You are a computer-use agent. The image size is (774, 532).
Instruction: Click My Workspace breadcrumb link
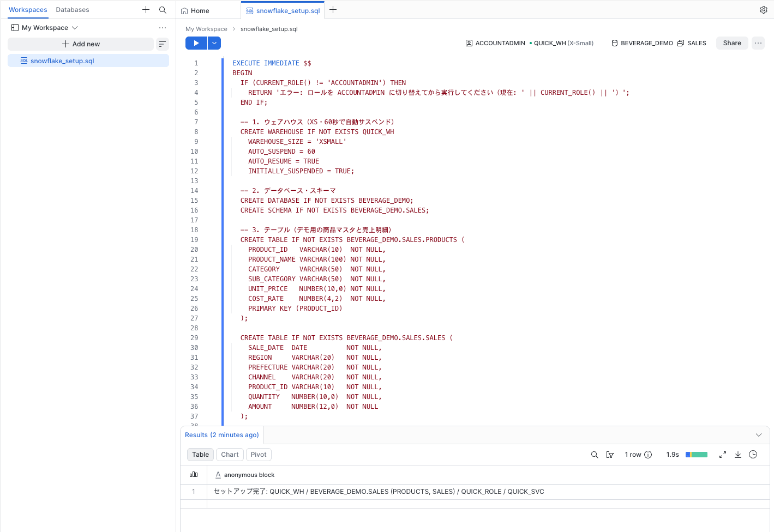(206, 29)
